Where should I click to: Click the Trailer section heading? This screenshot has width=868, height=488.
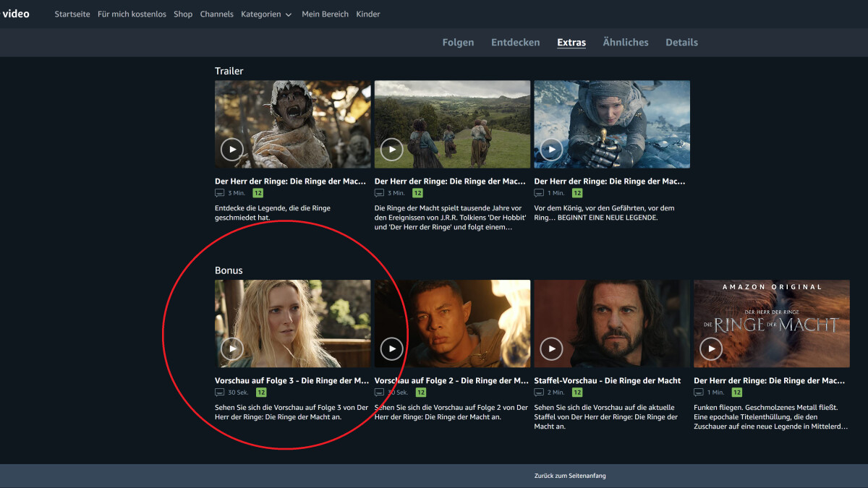(229, 71)
